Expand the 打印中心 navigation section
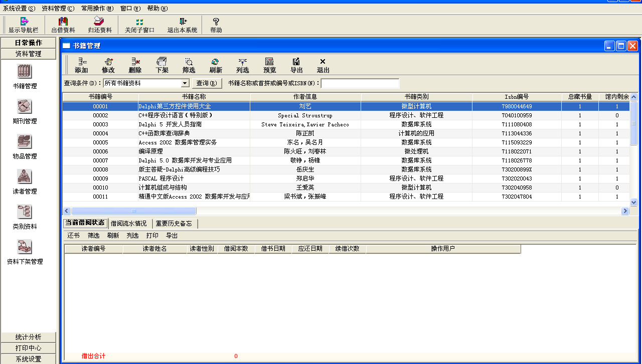 [x=29, y=348]
